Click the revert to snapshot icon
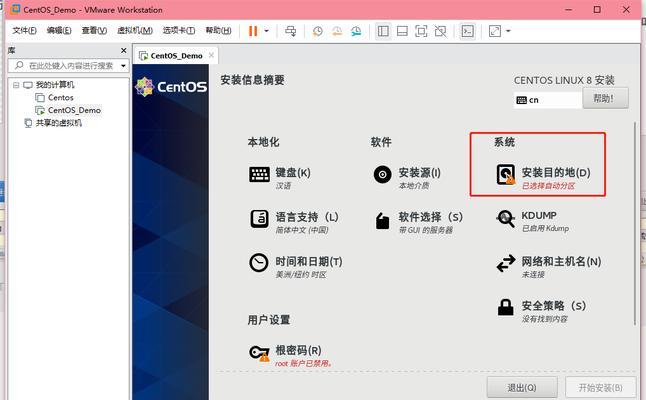The image size is (646, 400). (x=337, y=31)
